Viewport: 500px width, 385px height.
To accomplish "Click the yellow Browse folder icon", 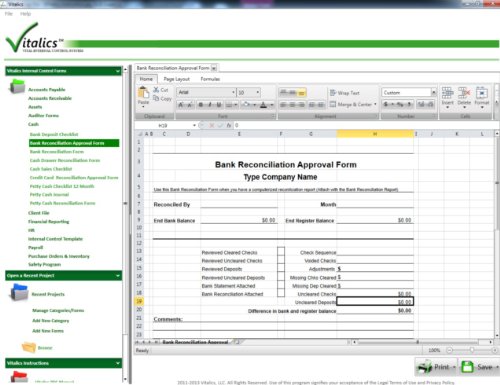I will pyautogui.click(x=29, y=347).
